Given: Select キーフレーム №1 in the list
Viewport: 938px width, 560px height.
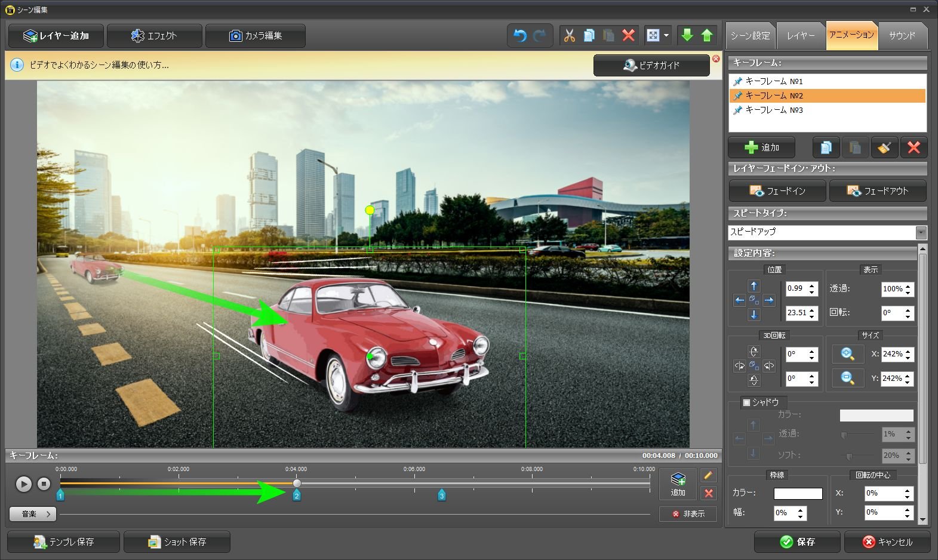Looking at the screenshot, I should pyautogui.click(x=828, y=81).
